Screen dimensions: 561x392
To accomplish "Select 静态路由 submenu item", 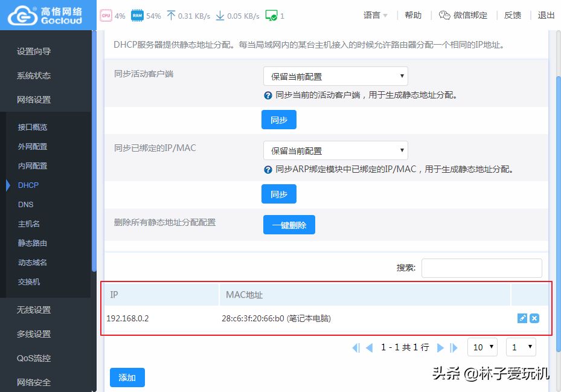I will point(33,243).
